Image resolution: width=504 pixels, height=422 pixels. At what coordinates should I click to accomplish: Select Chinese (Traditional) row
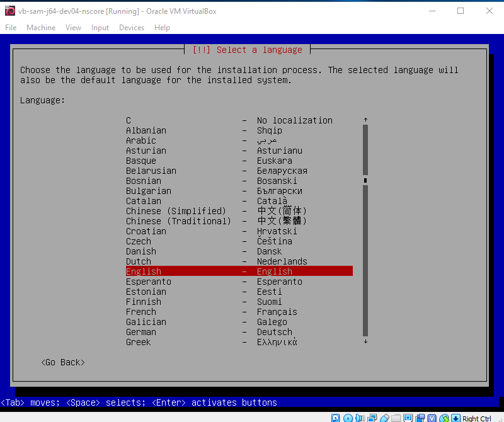[x=239, y=221]
